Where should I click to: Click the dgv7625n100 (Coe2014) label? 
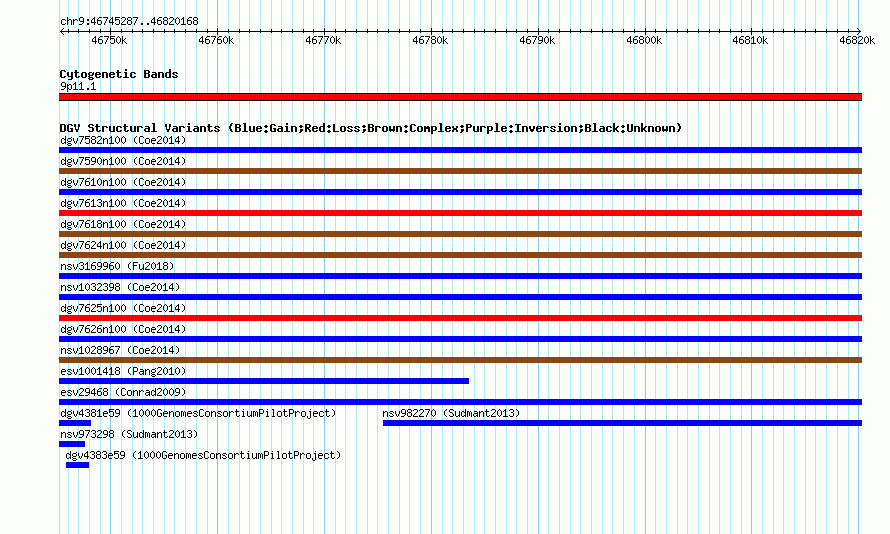pyautogui.click(x=123, y=308)
